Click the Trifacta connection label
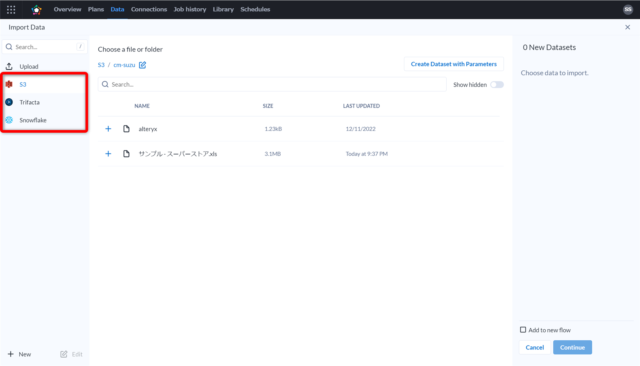 tap(30, 102)
